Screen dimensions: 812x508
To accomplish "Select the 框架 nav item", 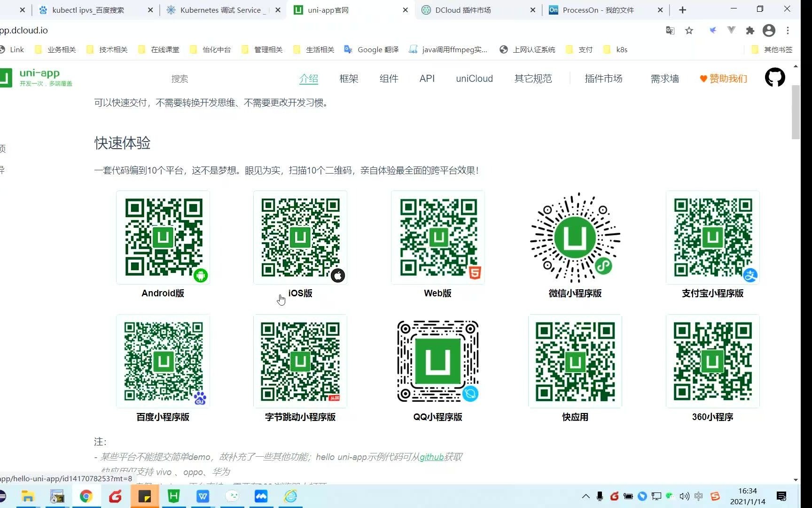I will click(x=349, y=79).
